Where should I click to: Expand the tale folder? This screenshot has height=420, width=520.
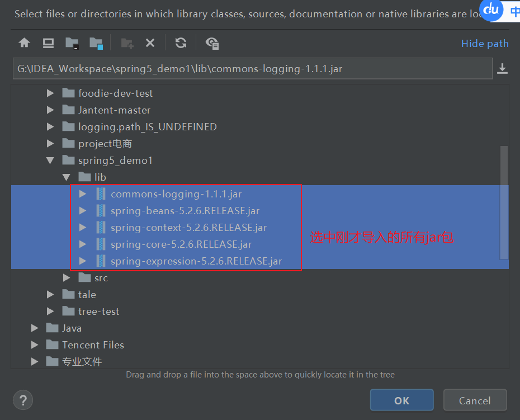point(50,294)
